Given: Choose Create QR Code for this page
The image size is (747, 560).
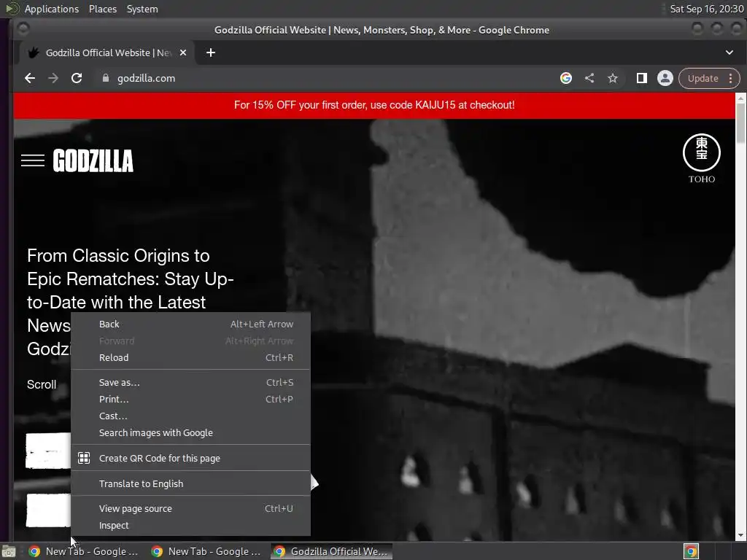Looking at the screenshot, I should click(190, 458).
